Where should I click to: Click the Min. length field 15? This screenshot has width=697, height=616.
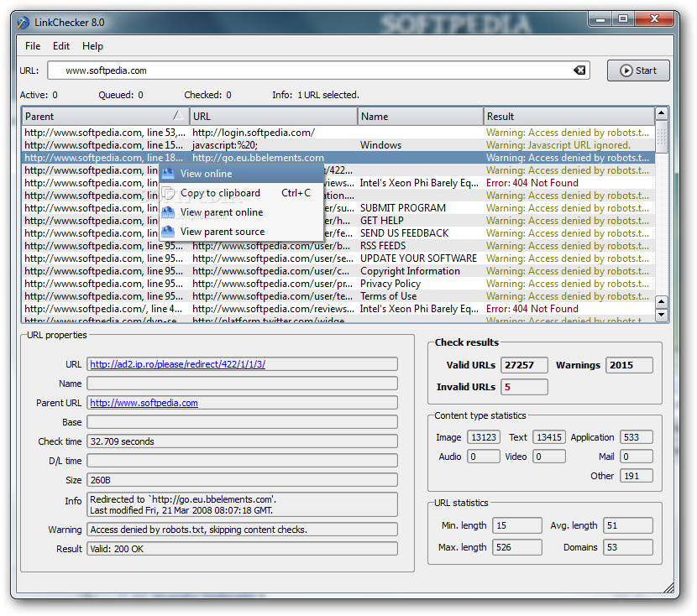click(x=517, y=525)
